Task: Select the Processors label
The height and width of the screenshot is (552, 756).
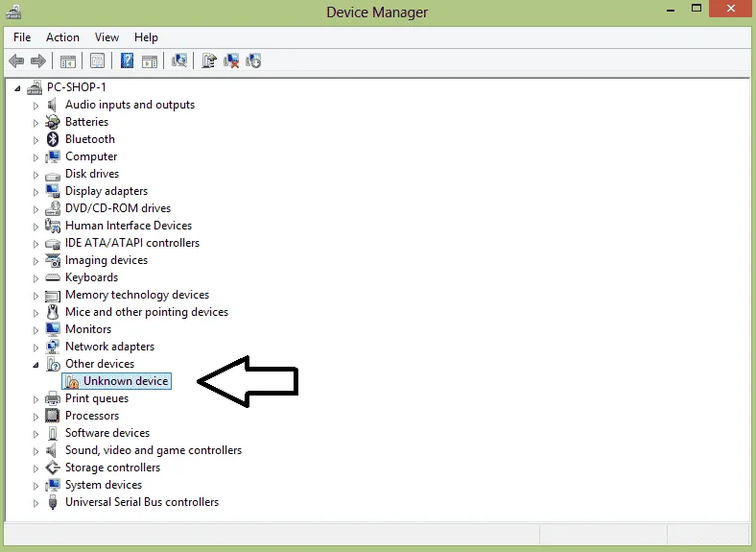Action: click(x=92, y=416)
